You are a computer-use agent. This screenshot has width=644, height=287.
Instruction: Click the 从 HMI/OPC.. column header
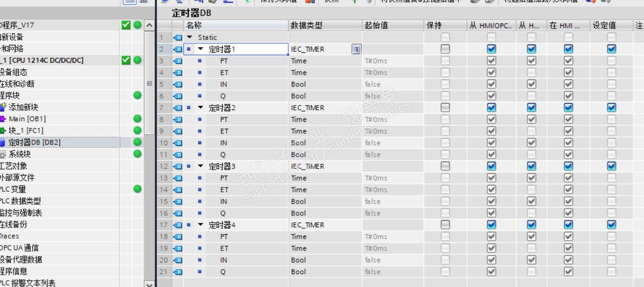pos(491,26)
